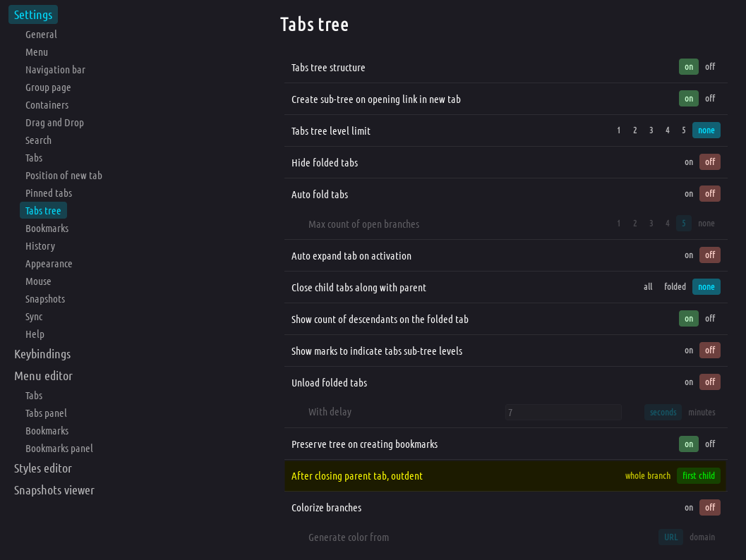Viewport: 746px width, 560px height.
Task: Turn on Unload folded tabs
Action: [688, 382]
